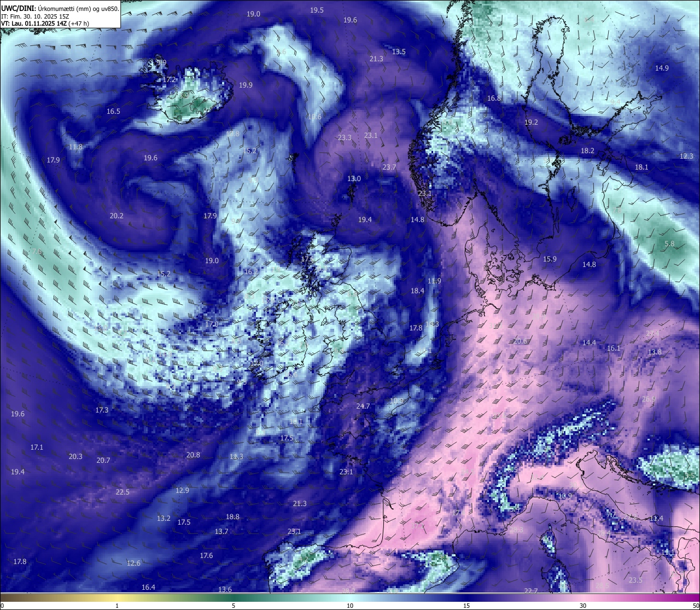This screenshot has width=700, height=610.
Task: Click the value 14.9 at upper right
Action: [662, 68]
